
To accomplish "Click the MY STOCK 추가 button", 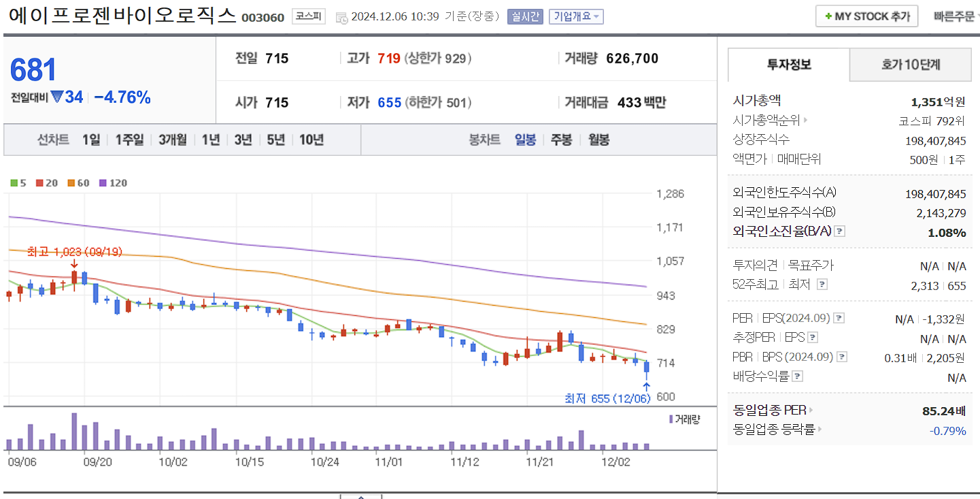I will tap(866, 16).
